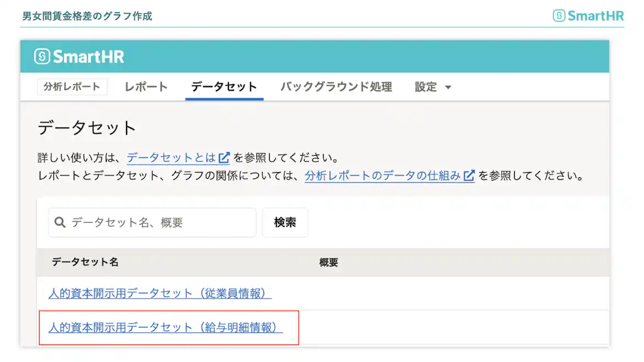Open the バックグラウンド処理 tab
The image size is (644, 362).
tap(336, 86)
